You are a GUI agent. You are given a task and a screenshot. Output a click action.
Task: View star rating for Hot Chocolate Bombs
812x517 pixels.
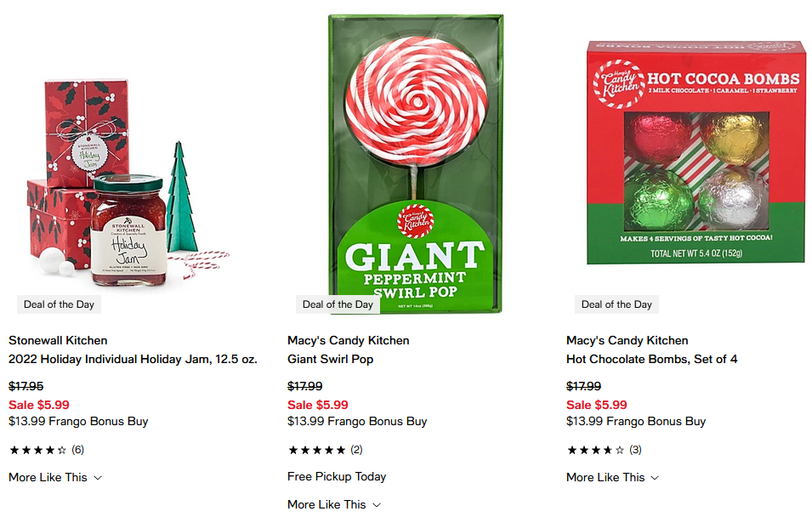[x=595, y=450]
